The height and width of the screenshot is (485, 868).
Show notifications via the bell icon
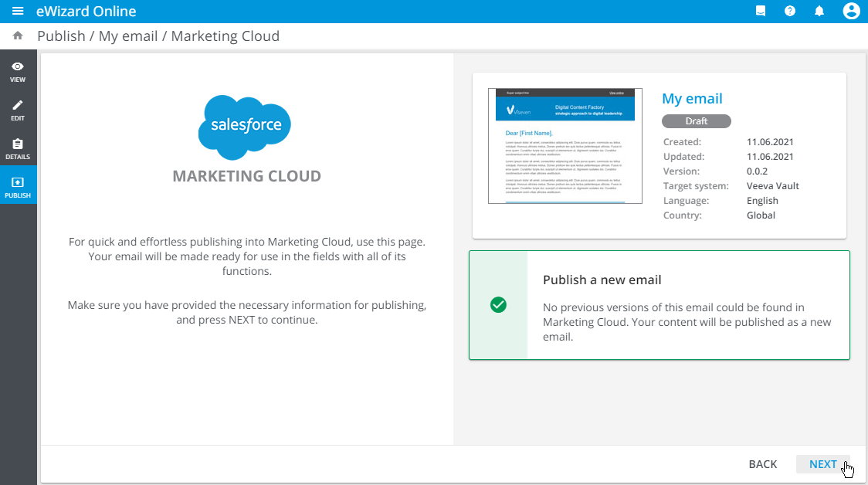tap(819, 11)
